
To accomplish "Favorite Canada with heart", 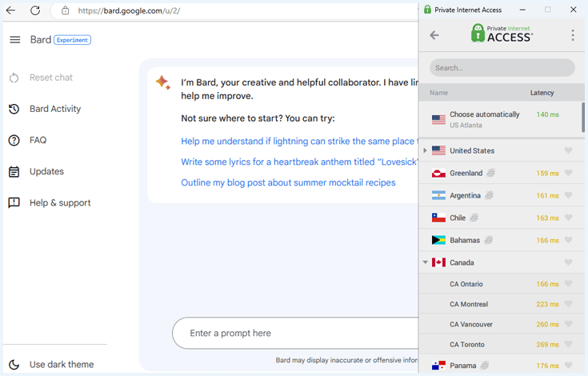I will (x=569, y=262).
